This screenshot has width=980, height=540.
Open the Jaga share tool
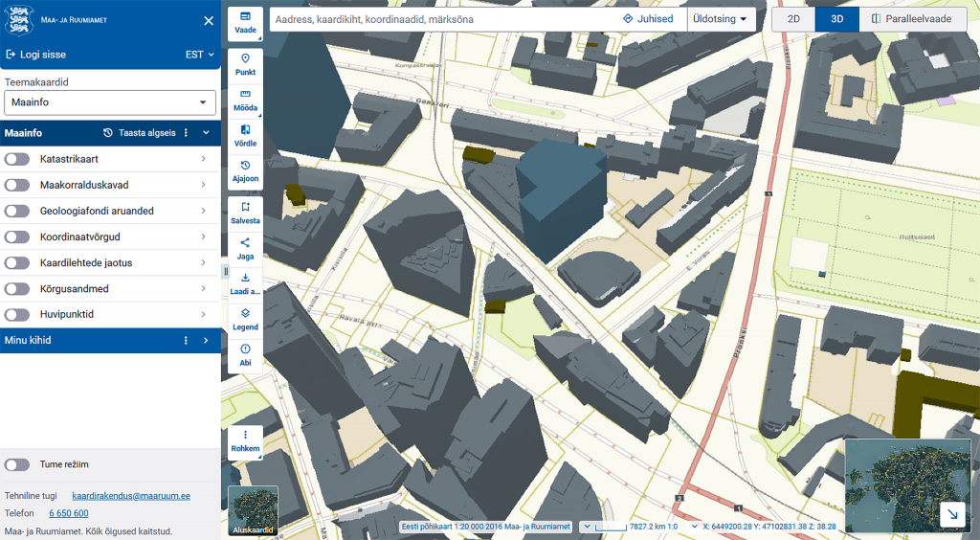245,249
